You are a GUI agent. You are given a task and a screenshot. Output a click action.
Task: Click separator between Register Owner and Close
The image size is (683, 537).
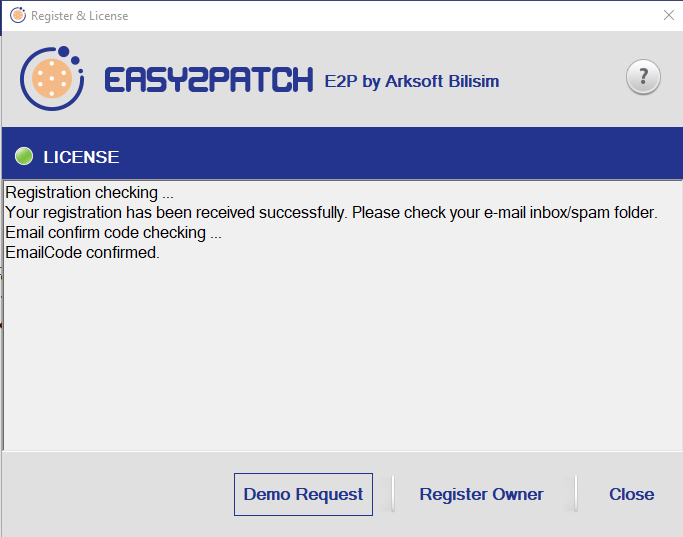pyautogui.click(x=577, y=494)
